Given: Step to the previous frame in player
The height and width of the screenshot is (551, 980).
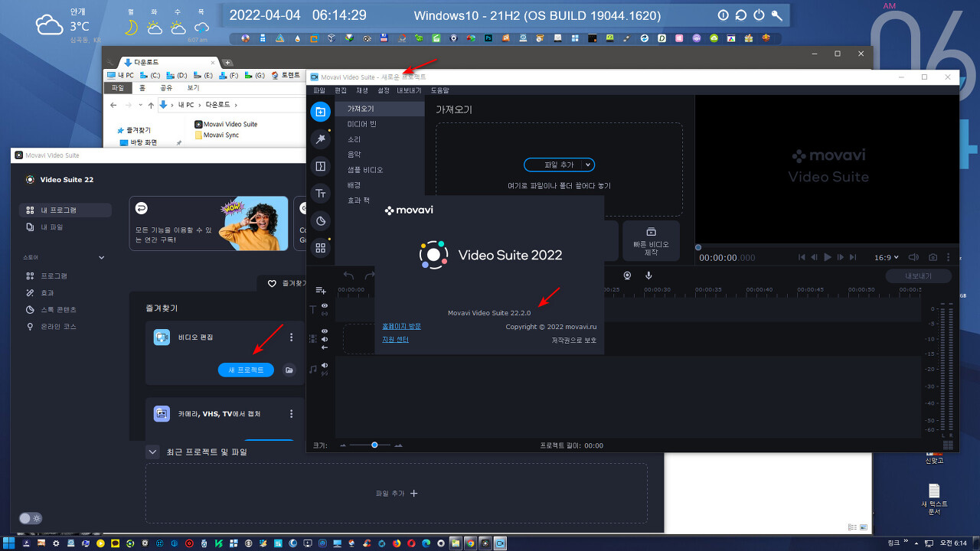Looking at the screenshot, I should pos(815,258).
